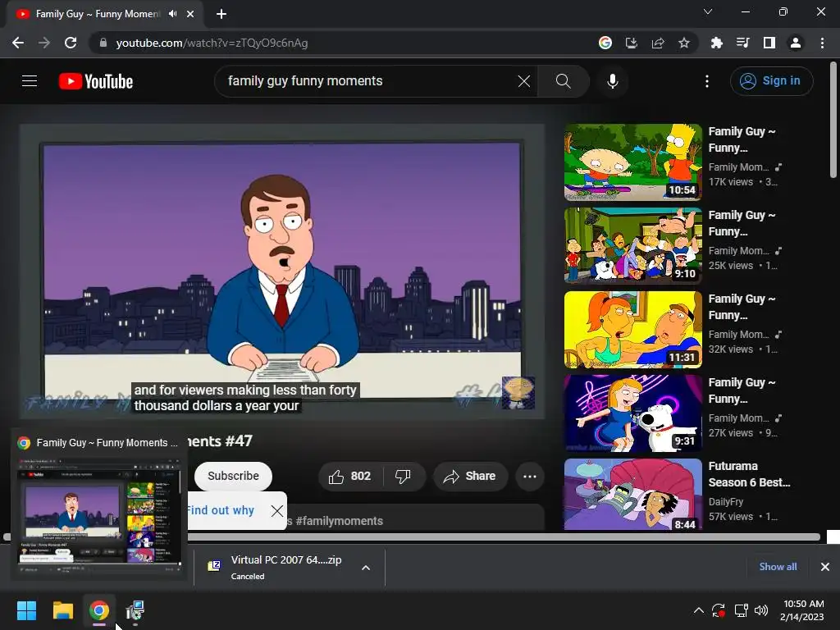Open the Futurama 8:44 thumbnail
Viewport: 840px width, 630px height.
point(632,494)
